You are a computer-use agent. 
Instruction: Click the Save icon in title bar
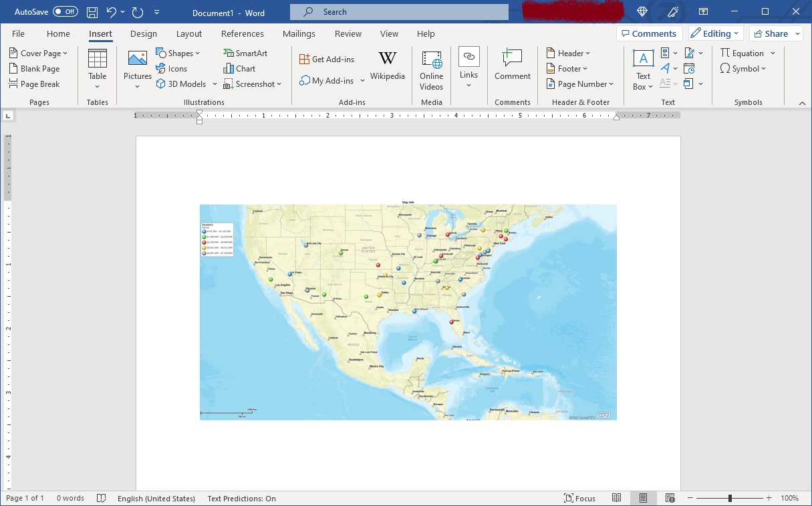click(x=92, y=12)
